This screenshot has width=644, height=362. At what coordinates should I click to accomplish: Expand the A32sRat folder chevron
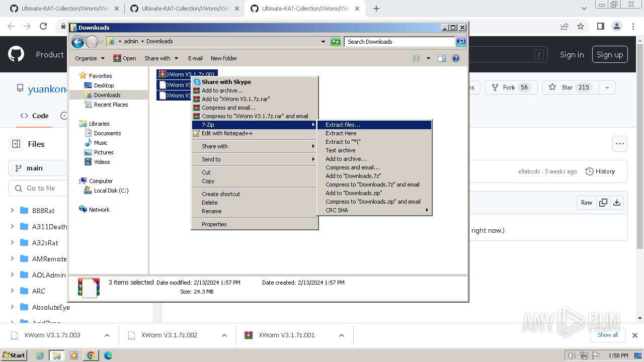click(12, 243)
